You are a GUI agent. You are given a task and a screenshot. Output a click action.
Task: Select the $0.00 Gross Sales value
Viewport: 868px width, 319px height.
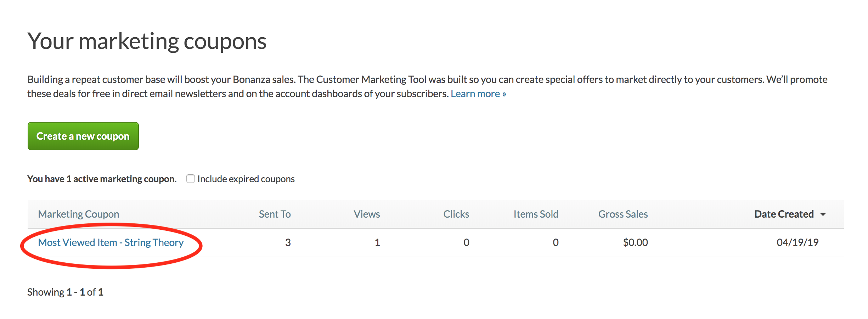point(636,242)
